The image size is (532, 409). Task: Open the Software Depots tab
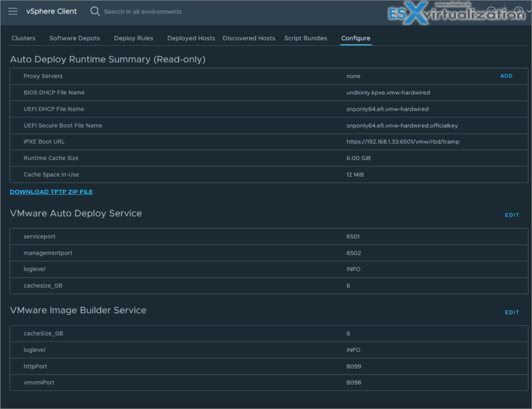click(x=74, y=38)
